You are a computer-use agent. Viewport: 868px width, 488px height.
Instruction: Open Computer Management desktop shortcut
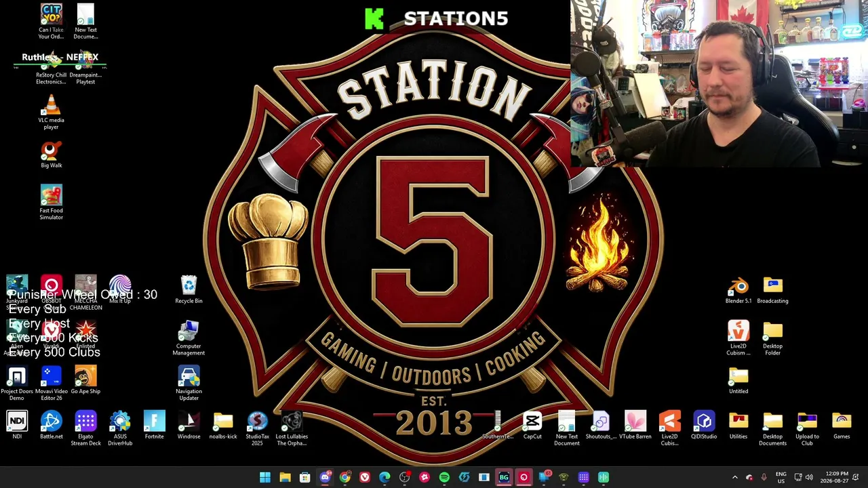coord(189,338)
